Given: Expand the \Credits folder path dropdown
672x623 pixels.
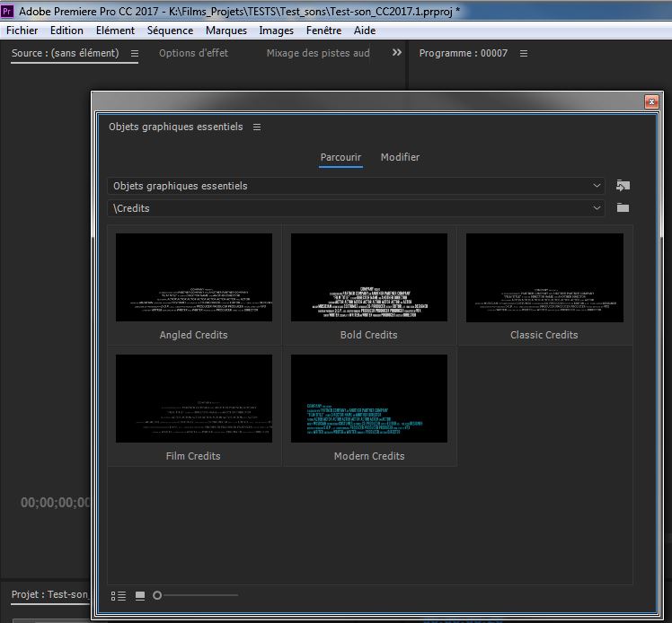Looking at the screenshot, I should (x=597, y=208).
